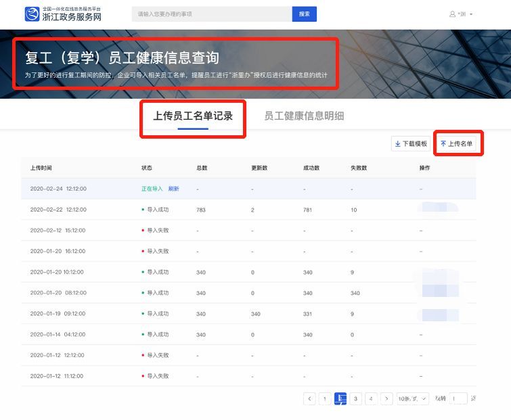The width and height of the screenshot is (511, 420).
Task: Focus the search input field
Action: click(x=212, y=14)
